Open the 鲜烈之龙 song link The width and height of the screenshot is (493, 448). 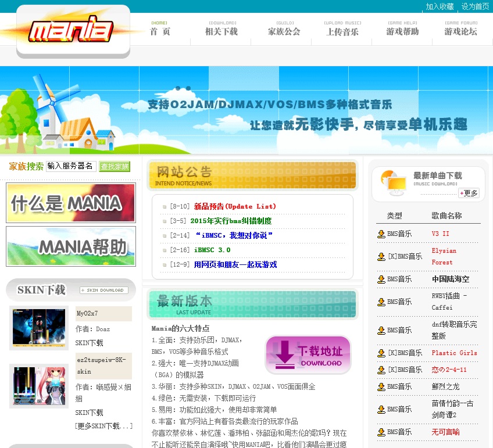point(445,387)
